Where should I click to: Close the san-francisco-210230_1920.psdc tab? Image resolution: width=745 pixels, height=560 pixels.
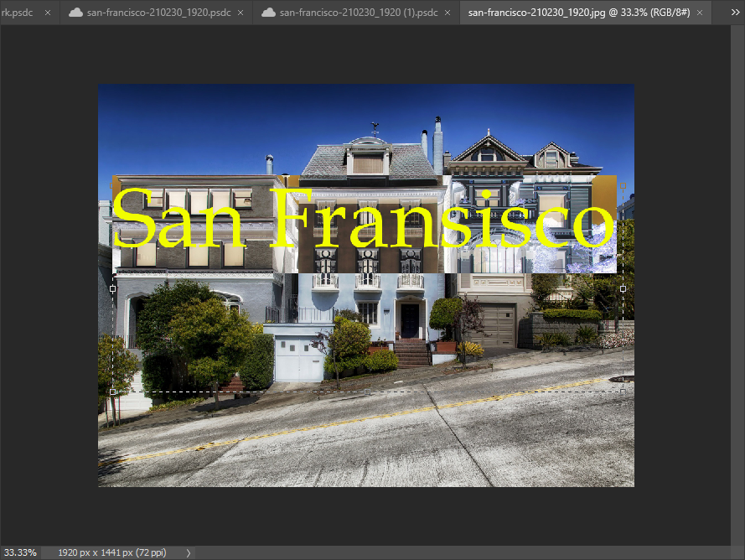241,13
